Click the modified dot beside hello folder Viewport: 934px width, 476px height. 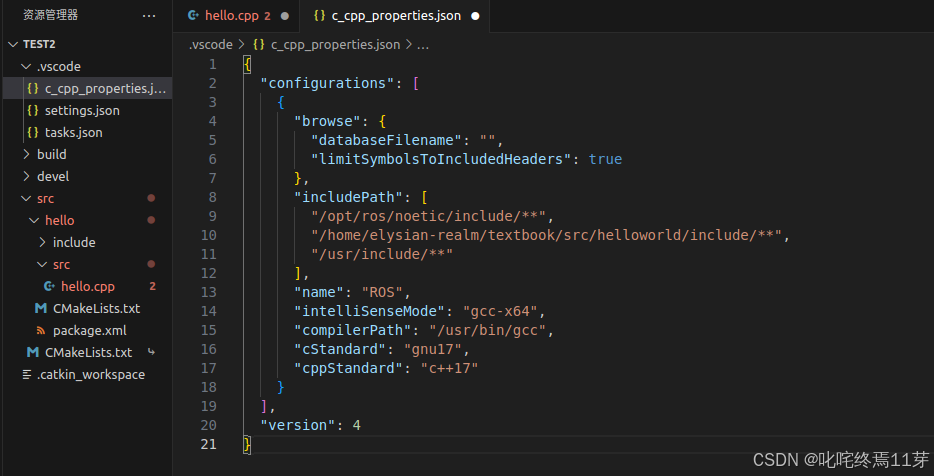click(151, 220)
